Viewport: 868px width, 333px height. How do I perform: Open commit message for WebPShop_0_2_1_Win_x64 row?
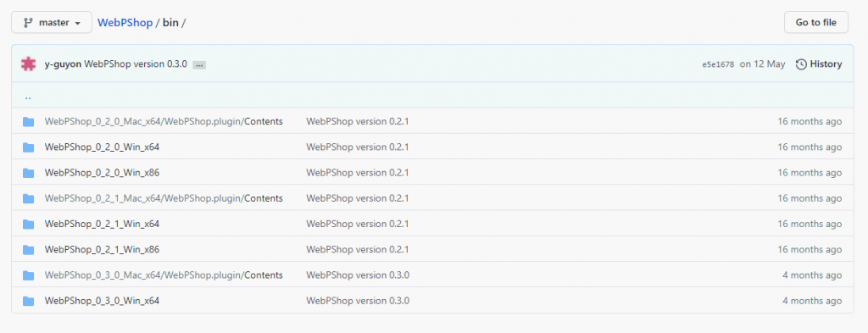tap(358, 224)
